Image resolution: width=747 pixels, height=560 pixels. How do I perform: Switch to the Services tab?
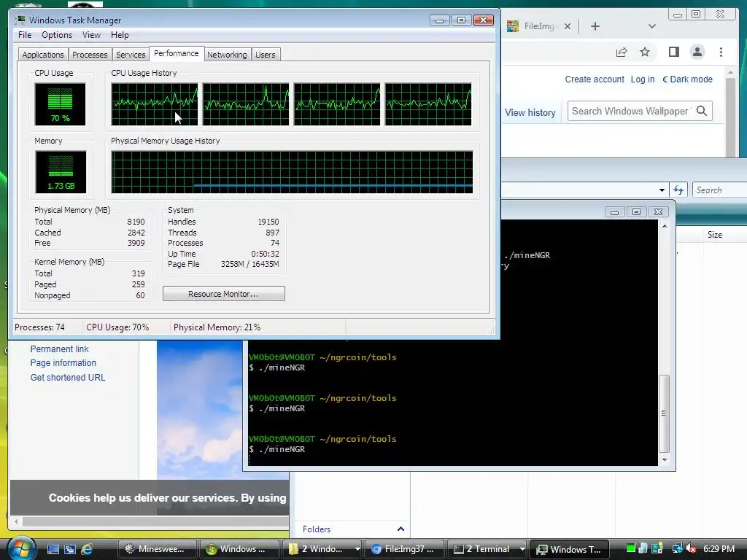131,54
